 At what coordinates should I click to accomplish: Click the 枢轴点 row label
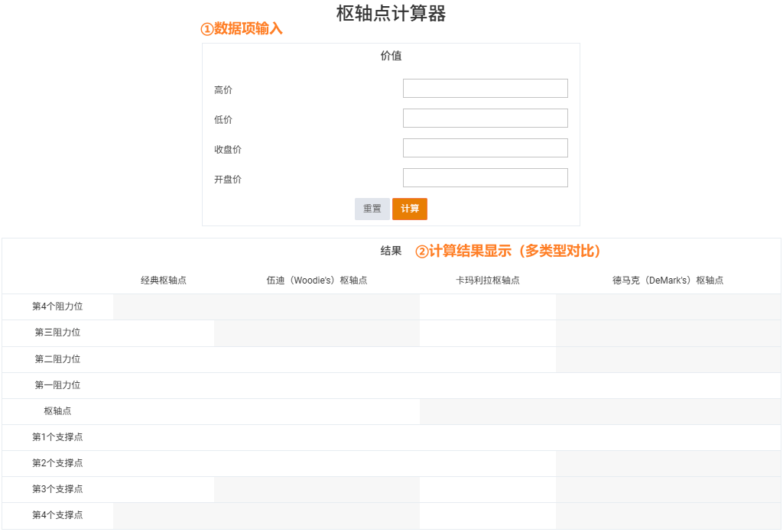tap(57, 411)
